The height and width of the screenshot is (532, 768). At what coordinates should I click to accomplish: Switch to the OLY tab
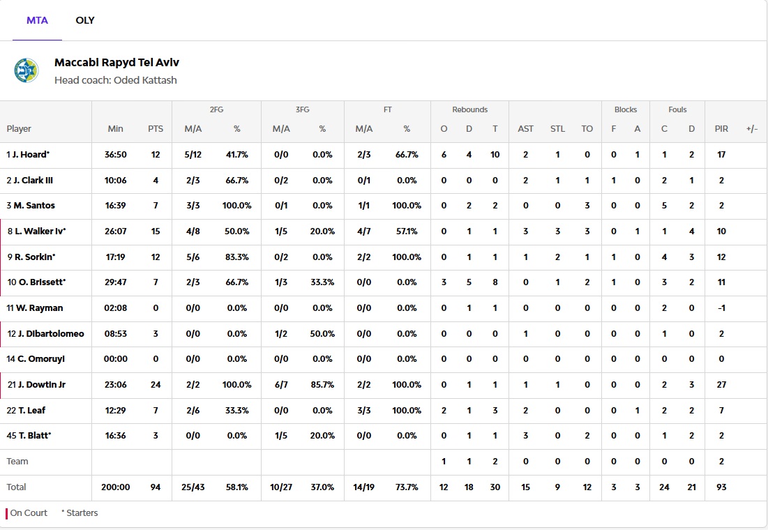click(85, 20)
